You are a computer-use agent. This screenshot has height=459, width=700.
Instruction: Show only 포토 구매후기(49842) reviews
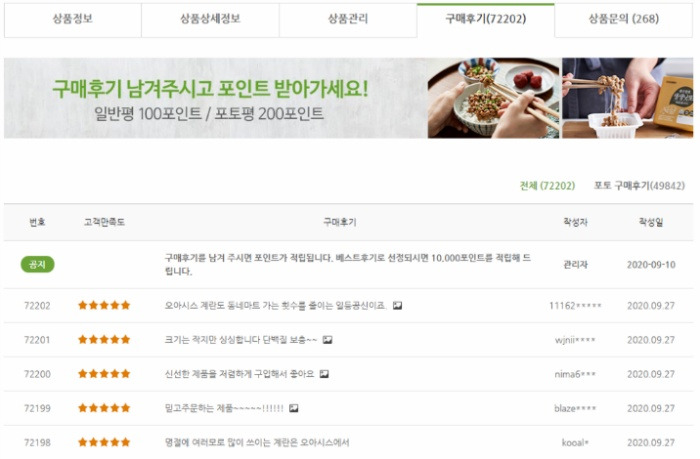click(x=639, y=186)
